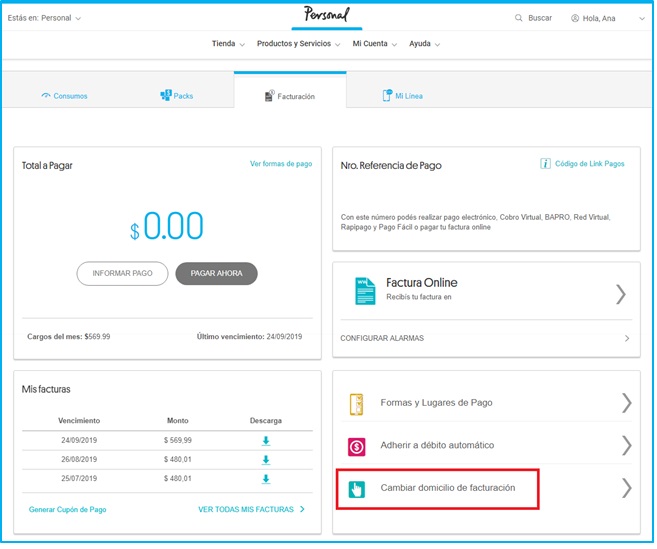Open the Código de Link Pagos link
Screen dimensions: 657x549
coord(592,164)
